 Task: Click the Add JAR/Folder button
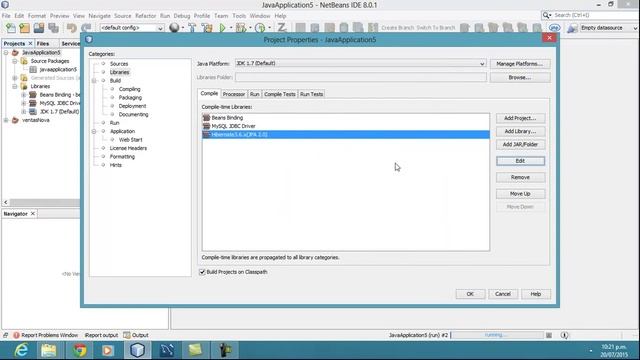click(520, 144)
